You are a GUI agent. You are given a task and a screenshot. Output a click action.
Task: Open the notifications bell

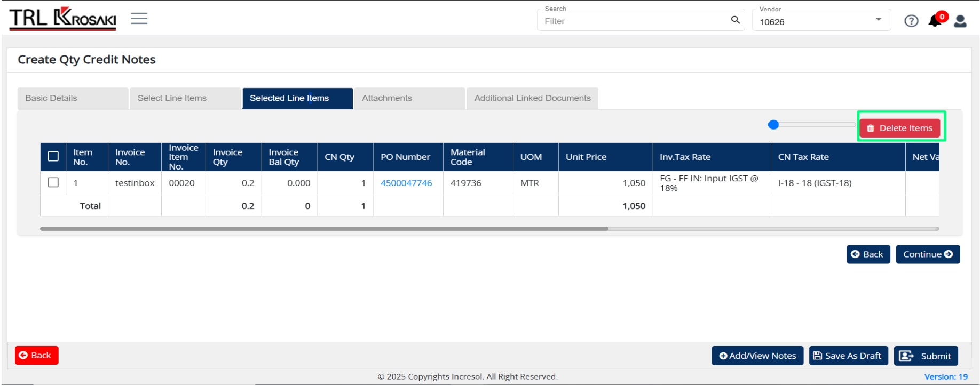pos(935,20)
